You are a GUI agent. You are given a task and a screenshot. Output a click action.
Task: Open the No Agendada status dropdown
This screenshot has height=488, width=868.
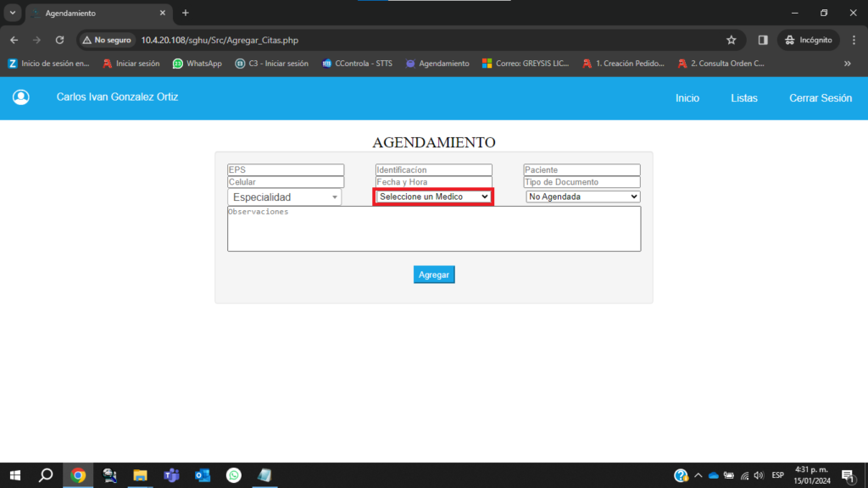[x=582, y=197]
